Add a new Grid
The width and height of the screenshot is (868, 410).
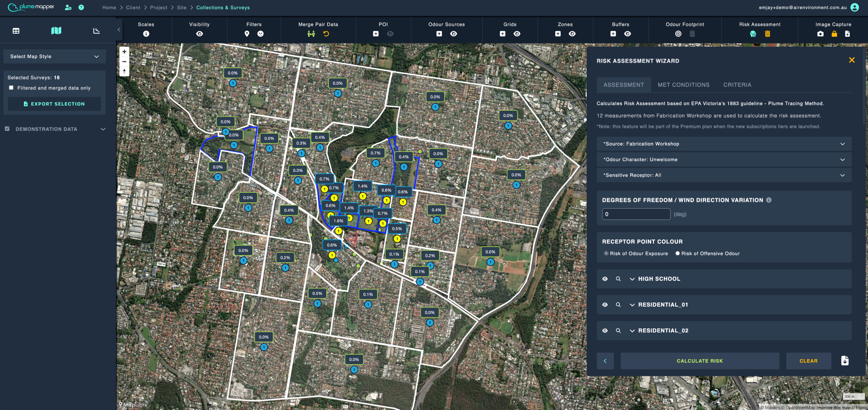click(502, 34)
